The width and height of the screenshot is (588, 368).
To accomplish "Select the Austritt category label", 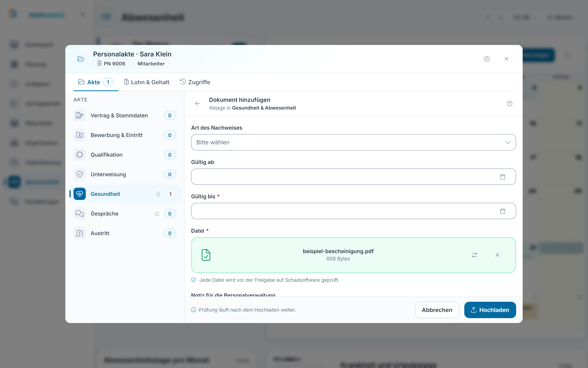I will (100, 233).
